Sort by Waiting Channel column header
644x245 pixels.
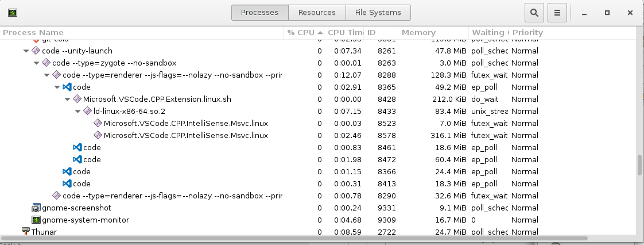pyautogui.click(x=489, y=33)
